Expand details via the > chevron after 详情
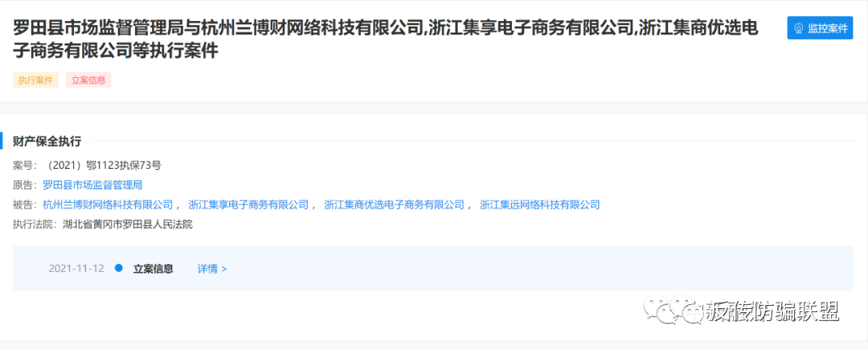The image size is (868, 350). point(224,270)
